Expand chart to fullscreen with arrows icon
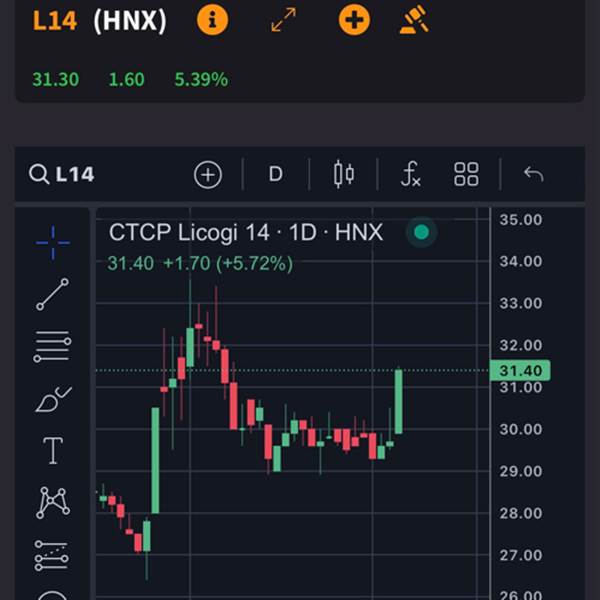Screen dimensions: 600x600 tap(284, 20)
